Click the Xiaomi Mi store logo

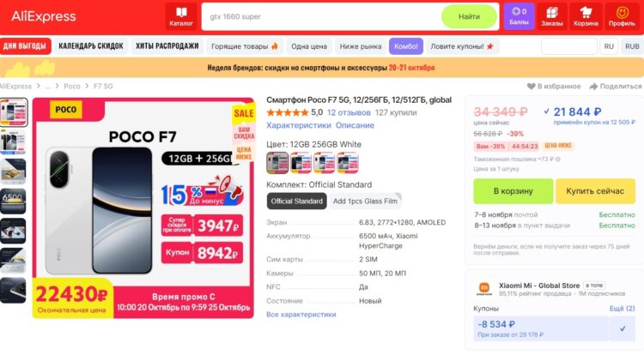pyautogui.click(x=485, y=289)
